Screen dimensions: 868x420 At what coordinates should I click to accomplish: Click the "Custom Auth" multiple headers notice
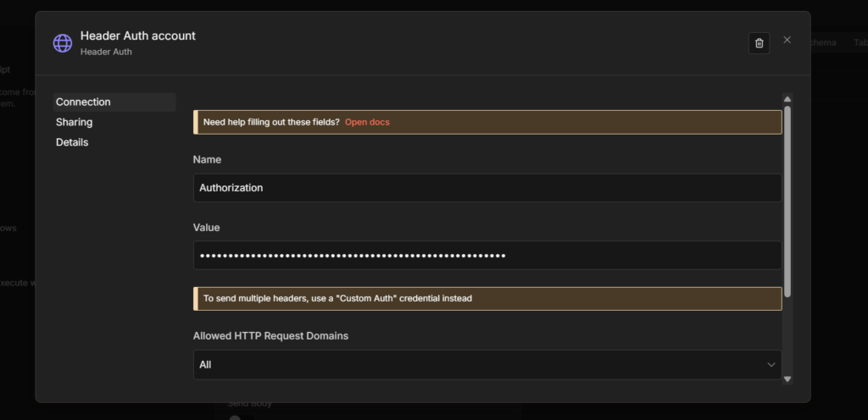(337, 299)
